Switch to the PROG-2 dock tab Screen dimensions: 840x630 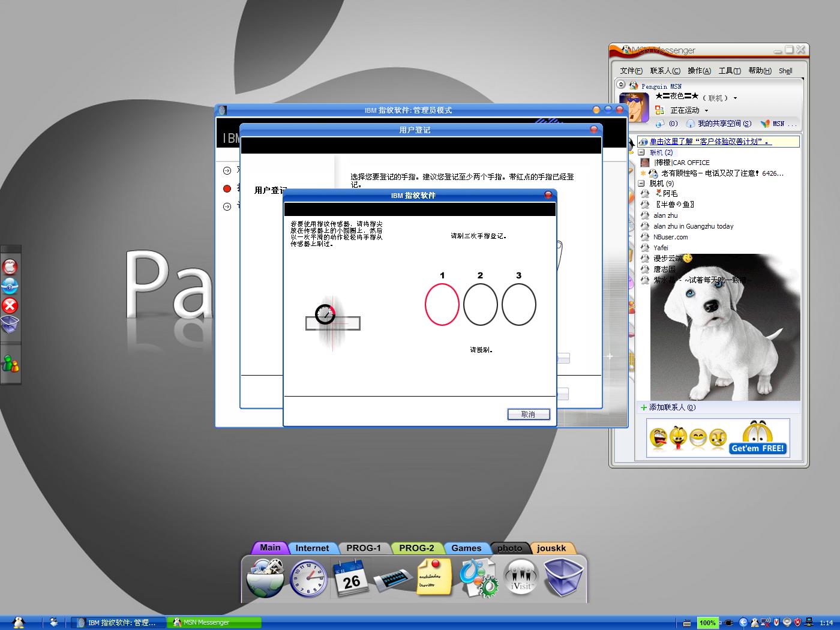[416, 548]
